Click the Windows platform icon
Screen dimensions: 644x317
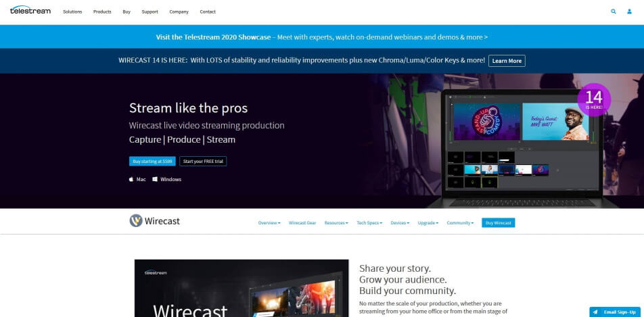[155, 179]
